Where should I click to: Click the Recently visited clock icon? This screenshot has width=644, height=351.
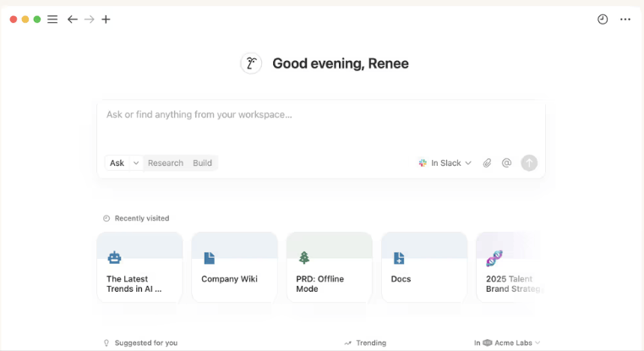click(x=106, y=218)
